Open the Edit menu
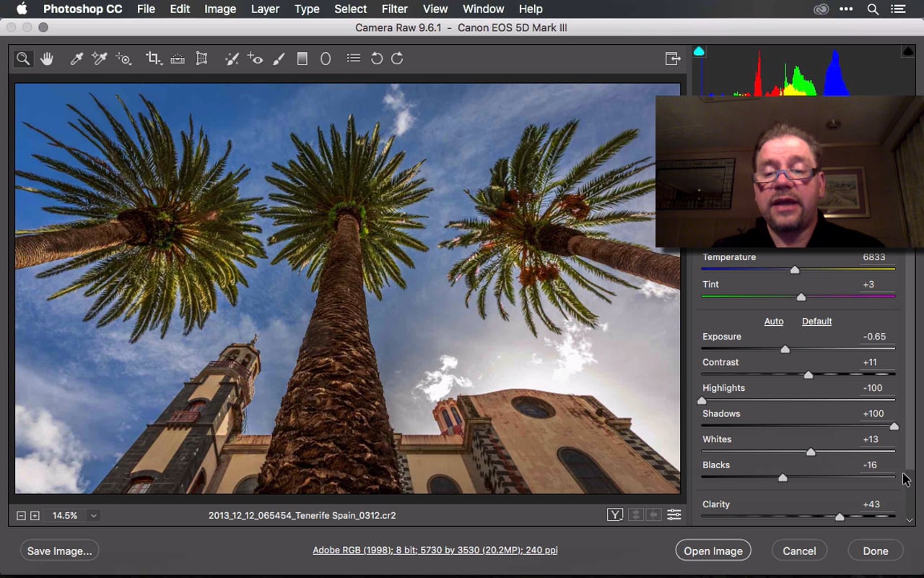Screen dimensions: 924x578 coord(180,9)
